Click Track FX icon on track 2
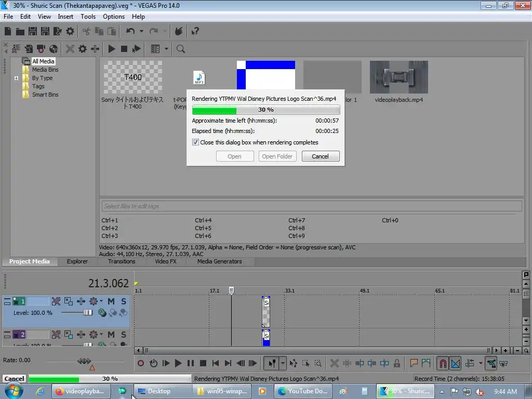 click(81, 335)
